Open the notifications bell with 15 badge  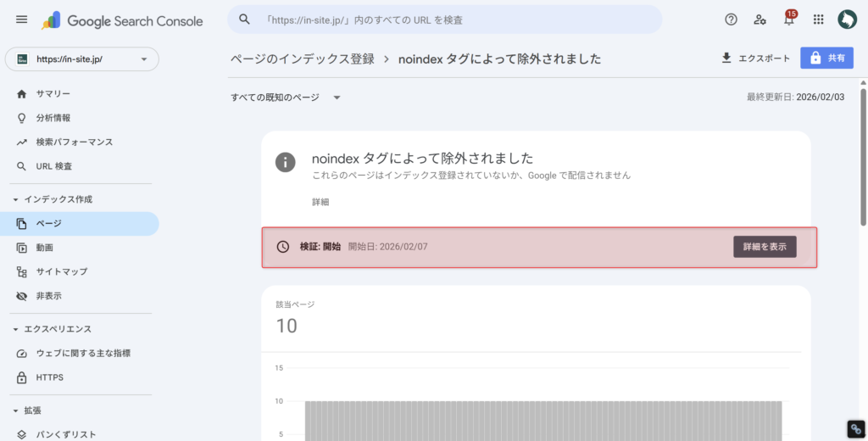[x=789, y=19]
